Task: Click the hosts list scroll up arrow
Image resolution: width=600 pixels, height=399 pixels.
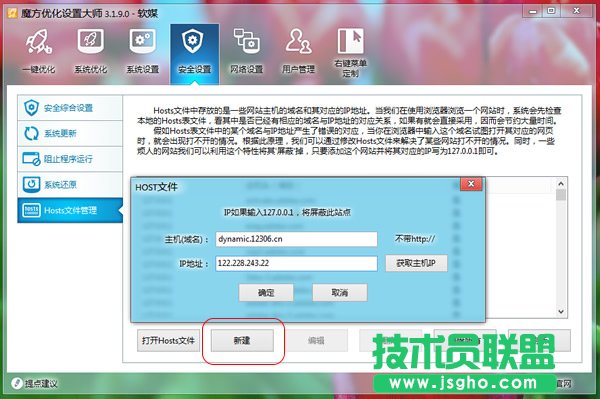Action: coord(561,184)
